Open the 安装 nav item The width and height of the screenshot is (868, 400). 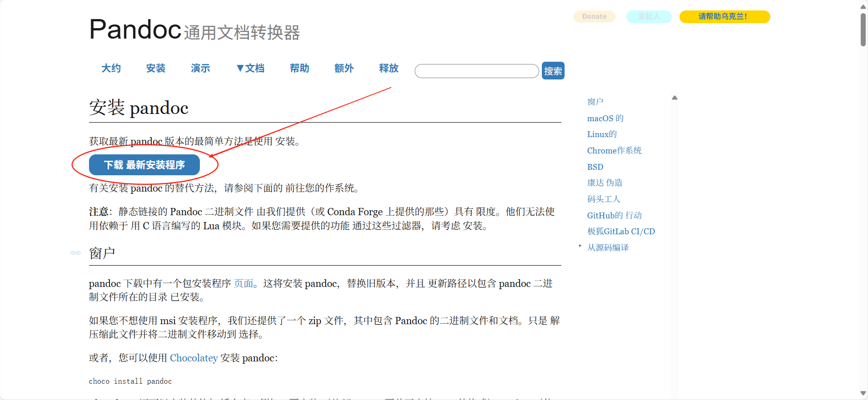pos(156,68)
